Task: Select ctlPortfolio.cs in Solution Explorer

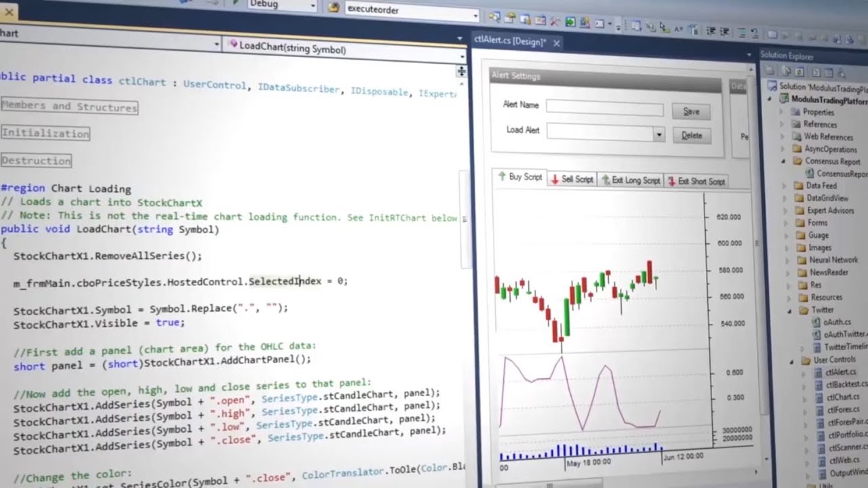Action: click(x=848, y=434)
